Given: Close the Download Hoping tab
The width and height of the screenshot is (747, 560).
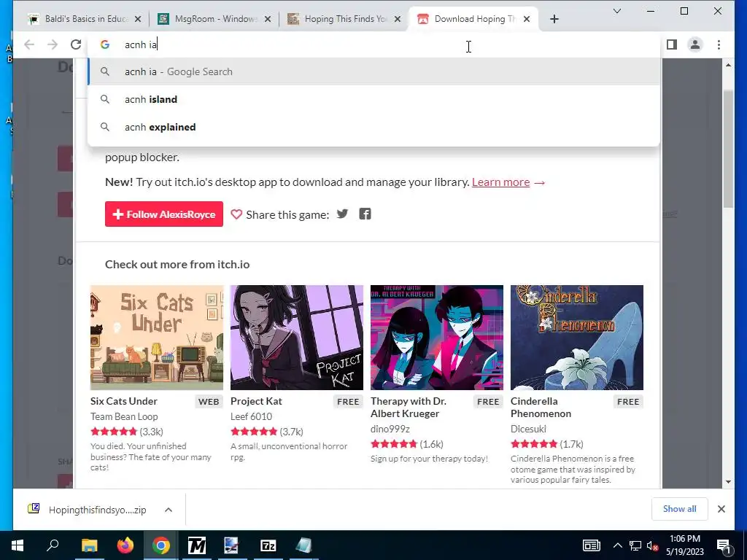Looking at the screenshot, I should pos(527,19).
